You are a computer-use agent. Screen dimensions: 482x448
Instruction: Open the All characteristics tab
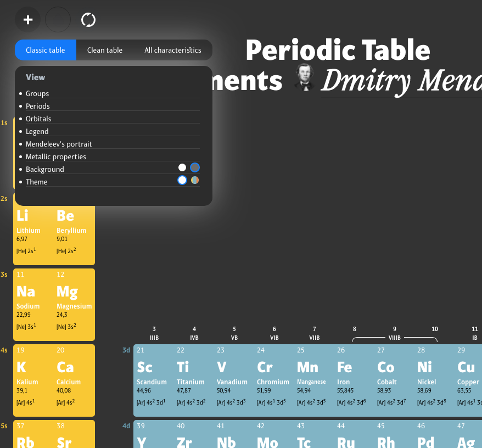point(172,50)
